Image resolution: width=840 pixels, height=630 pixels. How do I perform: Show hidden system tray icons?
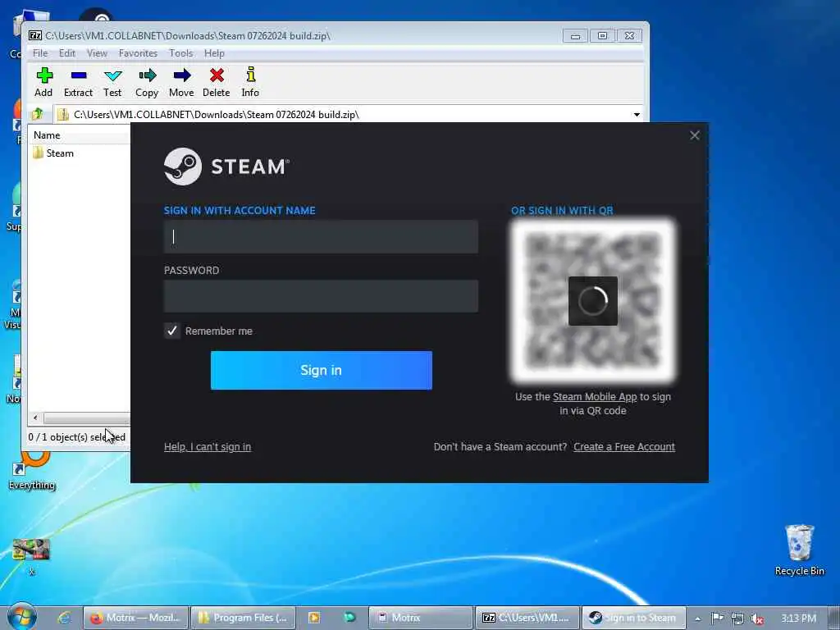pos(697,619)
